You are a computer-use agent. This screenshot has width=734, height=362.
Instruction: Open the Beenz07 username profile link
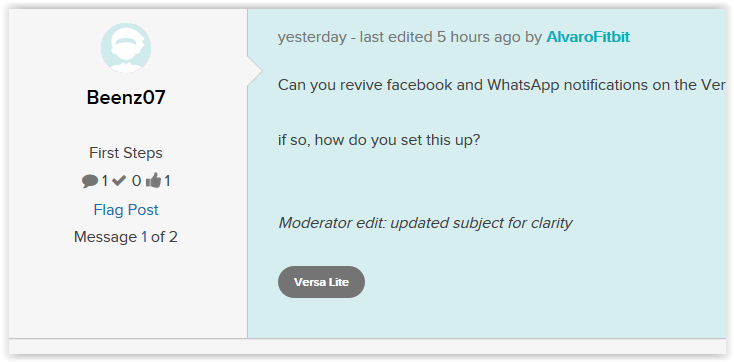pos(126,98)
